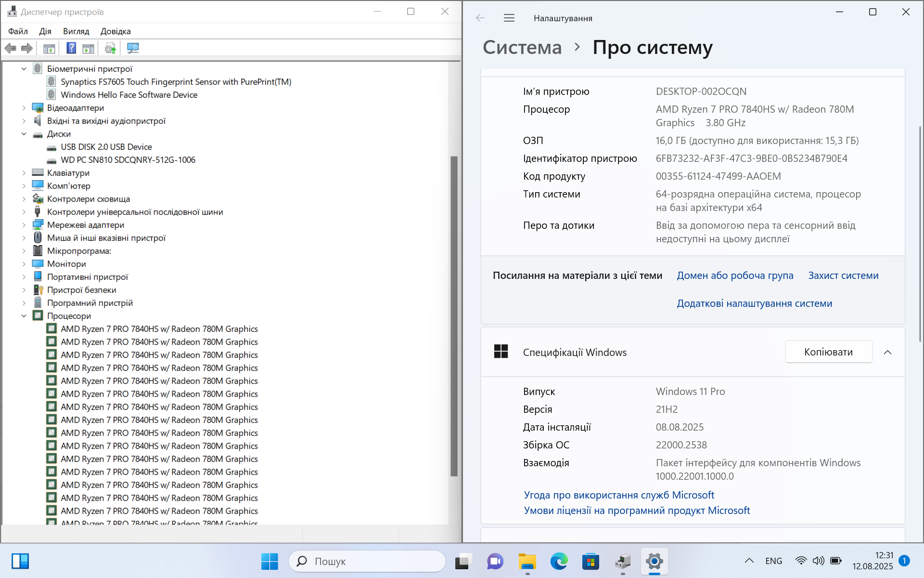Collapse the Процесори tree node

tap(24, 316)
